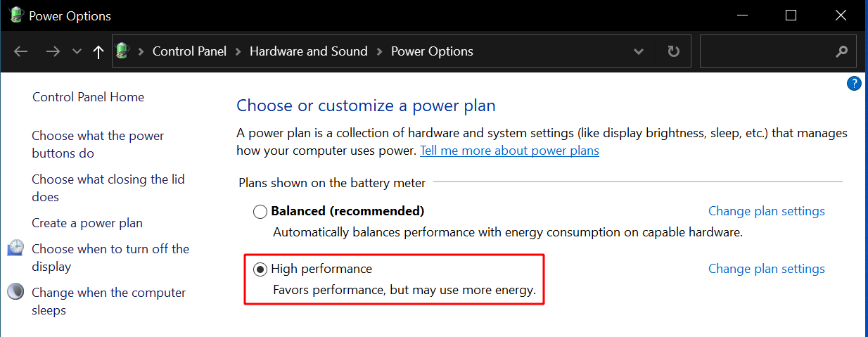
Task: Open the blue Help question mark
Action: pyautogui.click(x=854, y=83)
